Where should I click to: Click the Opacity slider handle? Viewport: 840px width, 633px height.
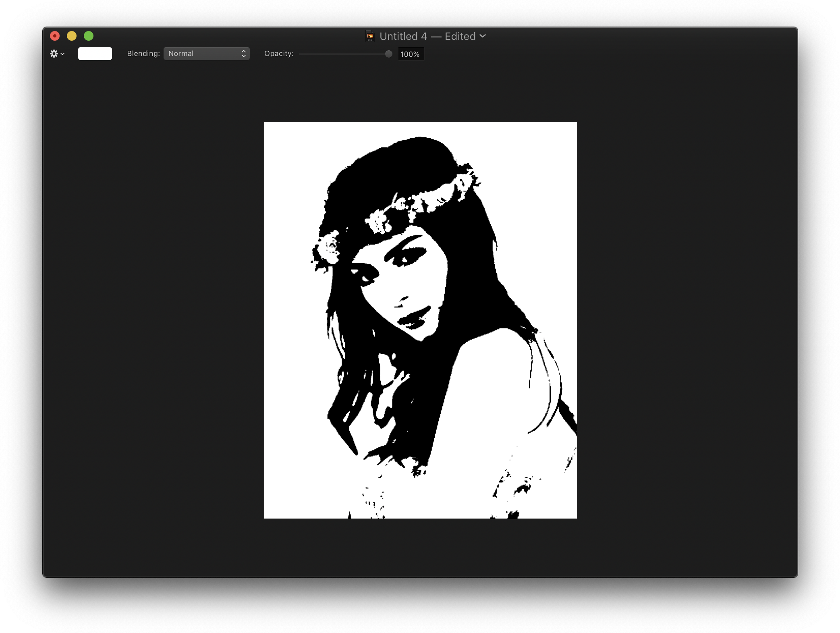(x=388, y=54)
